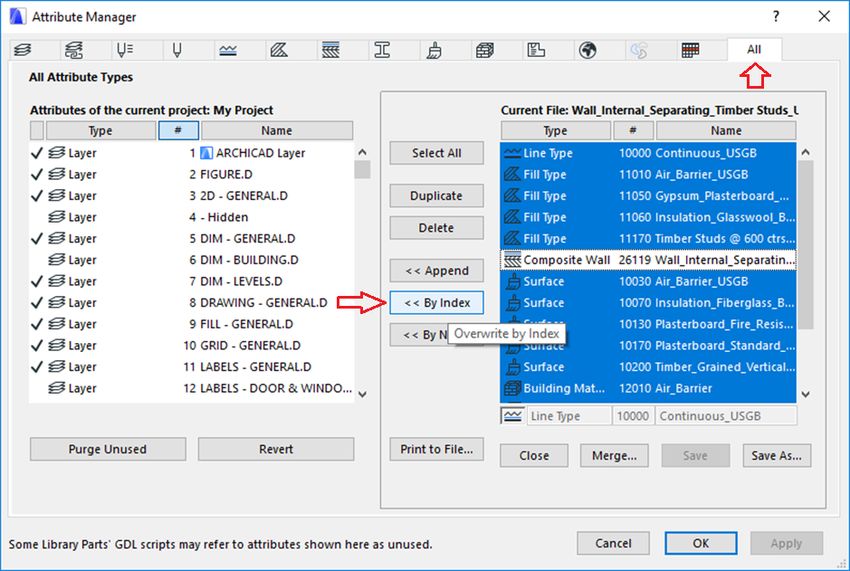
Task: Confirm with the OK button
Action: (701, 543)
